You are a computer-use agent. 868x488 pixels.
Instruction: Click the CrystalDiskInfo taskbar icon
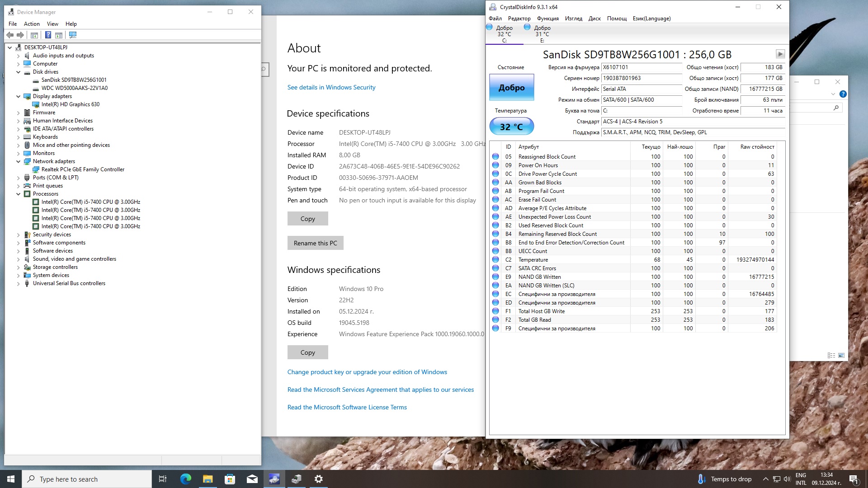274,479
